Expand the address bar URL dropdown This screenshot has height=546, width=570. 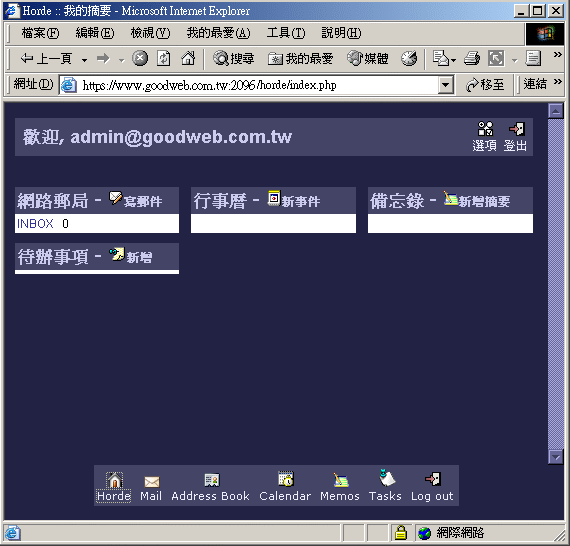(x=445, y=85)
